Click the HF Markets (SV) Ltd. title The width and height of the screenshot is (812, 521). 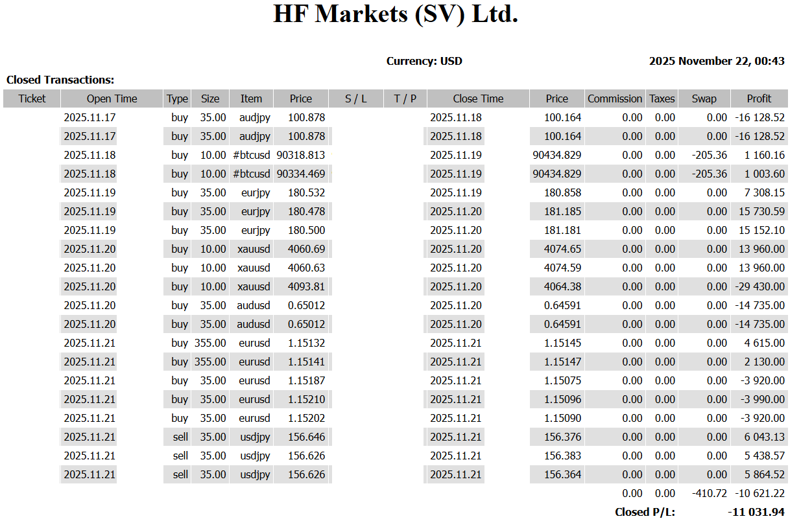396,14
